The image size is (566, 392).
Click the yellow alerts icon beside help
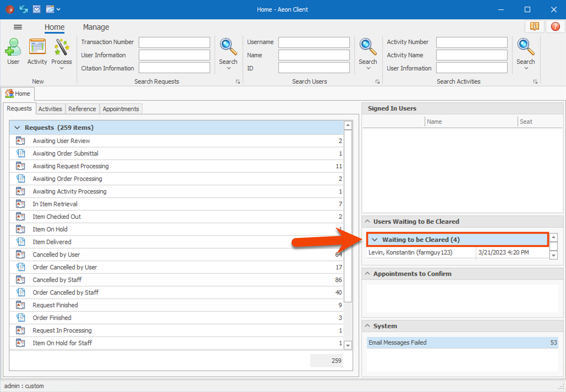534,27
